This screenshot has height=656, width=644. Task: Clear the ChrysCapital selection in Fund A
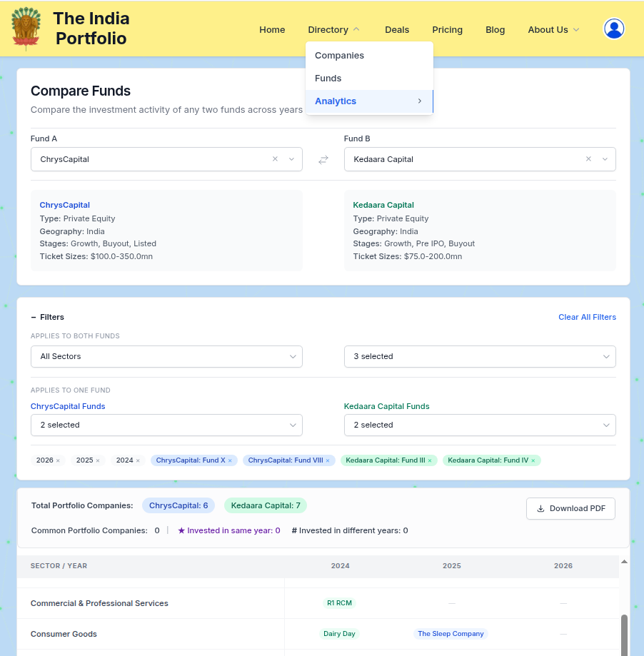[x=275, y=159]
